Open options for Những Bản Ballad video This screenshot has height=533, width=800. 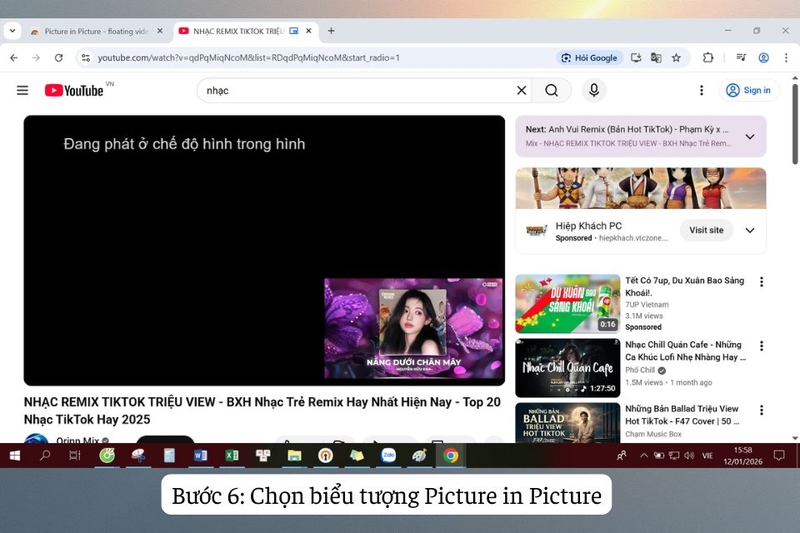pos(761,410)
